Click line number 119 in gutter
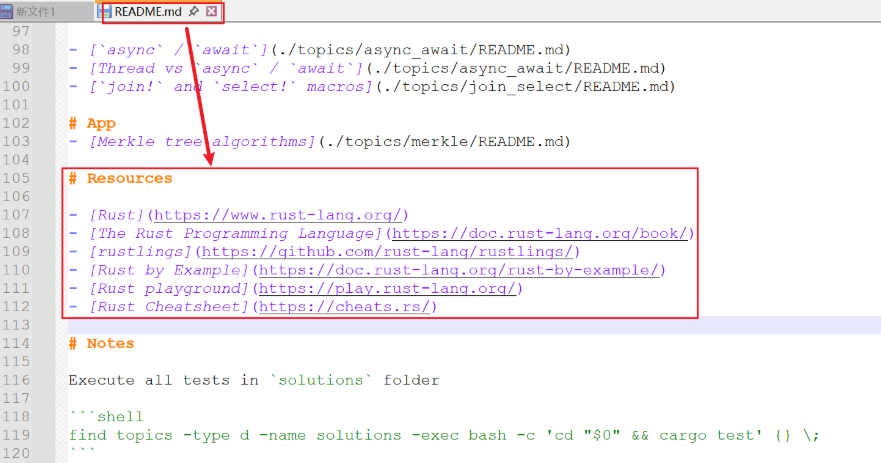Image resolution: width=881 pixels, height=463 pixels. pos(16,435)
